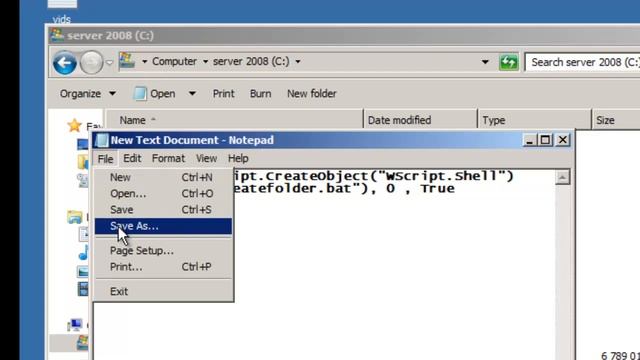Click Burn in the Explorer toolbar

click(x=260, y=94)
